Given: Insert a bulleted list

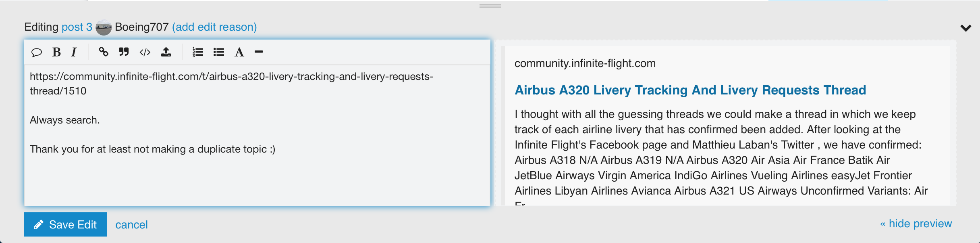Looking at the screenshot, I should coord(219,52).
